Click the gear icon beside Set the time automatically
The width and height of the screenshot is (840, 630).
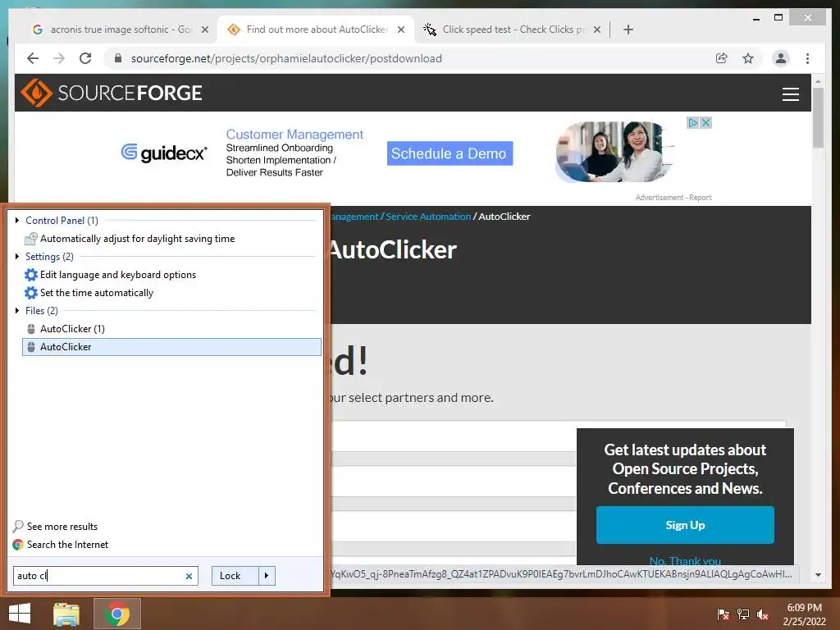click(31, 293)
